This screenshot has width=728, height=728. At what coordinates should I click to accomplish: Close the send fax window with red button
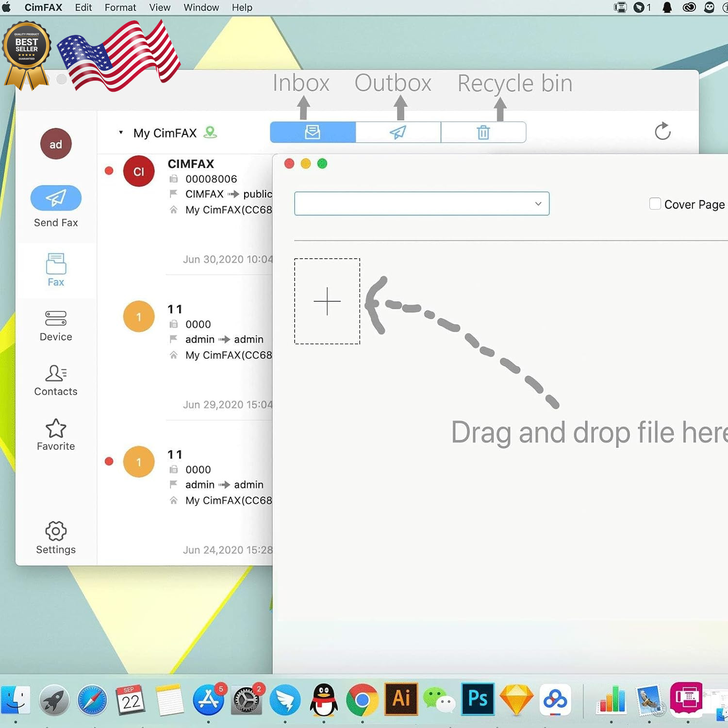pyautogui.click(x=289, y=164)
